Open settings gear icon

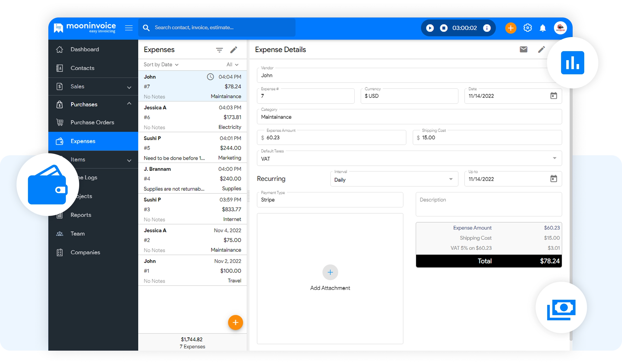527,28
